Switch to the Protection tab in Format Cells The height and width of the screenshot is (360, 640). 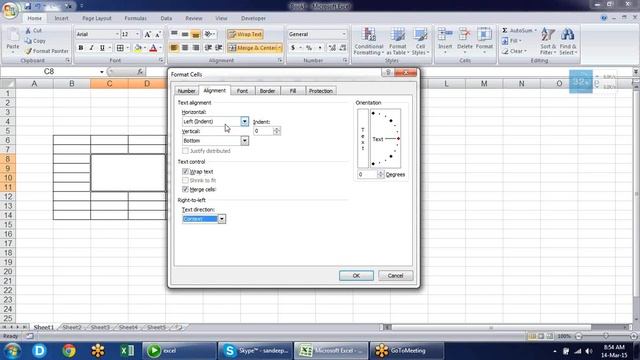tap(321, 91)
